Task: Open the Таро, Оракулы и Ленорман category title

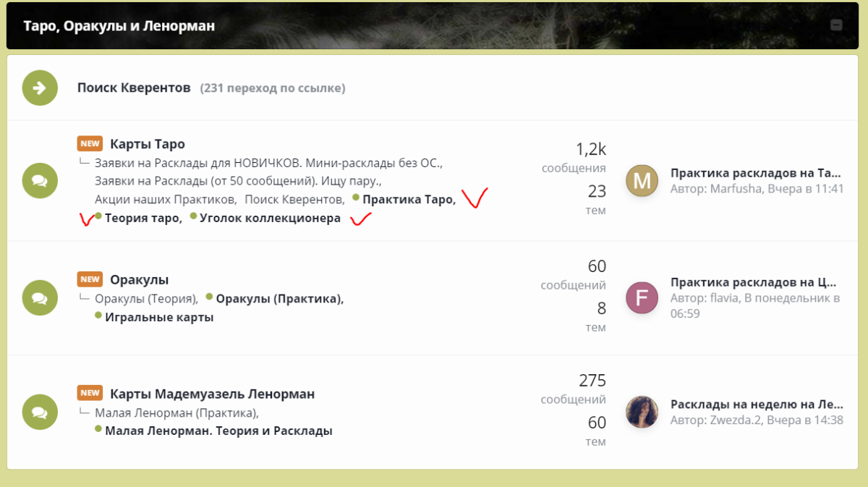Action: click(x=119, y=25)
